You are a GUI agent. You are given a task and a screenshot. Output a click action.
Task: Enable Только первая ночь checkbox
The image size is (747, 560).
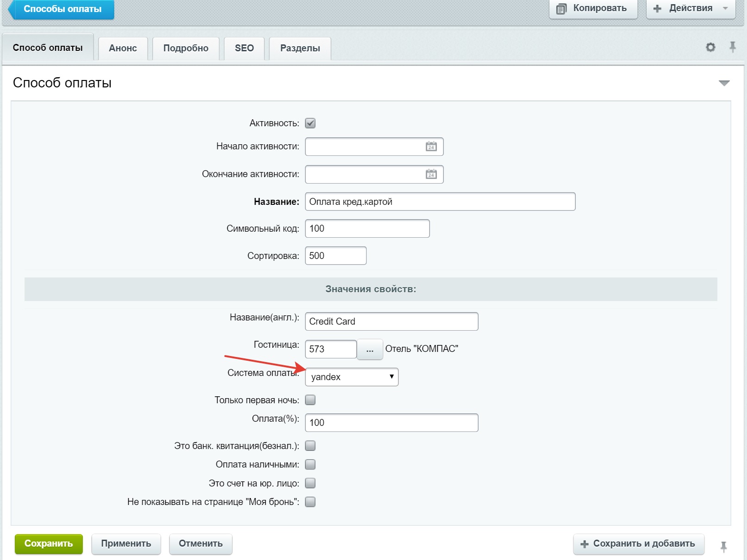point(310,400)
